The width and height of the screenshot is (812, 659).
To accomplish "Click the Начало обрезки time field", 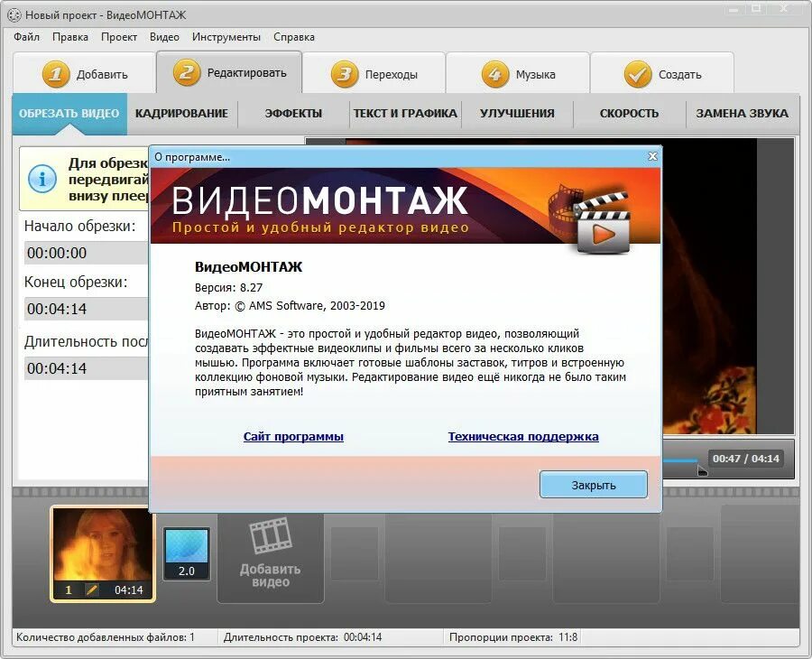I will click(86, 253).
